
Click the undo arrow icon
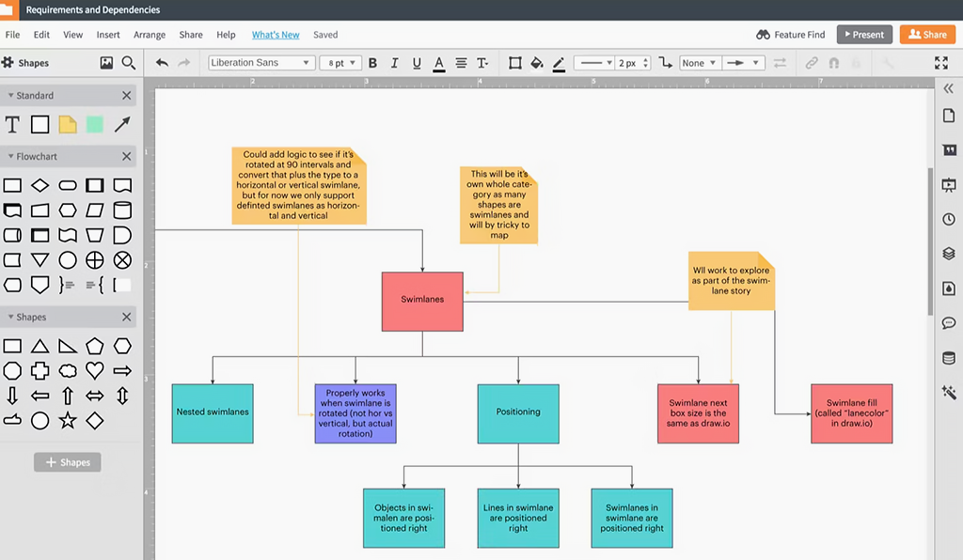pyautogui.click(x=162, y=63)
